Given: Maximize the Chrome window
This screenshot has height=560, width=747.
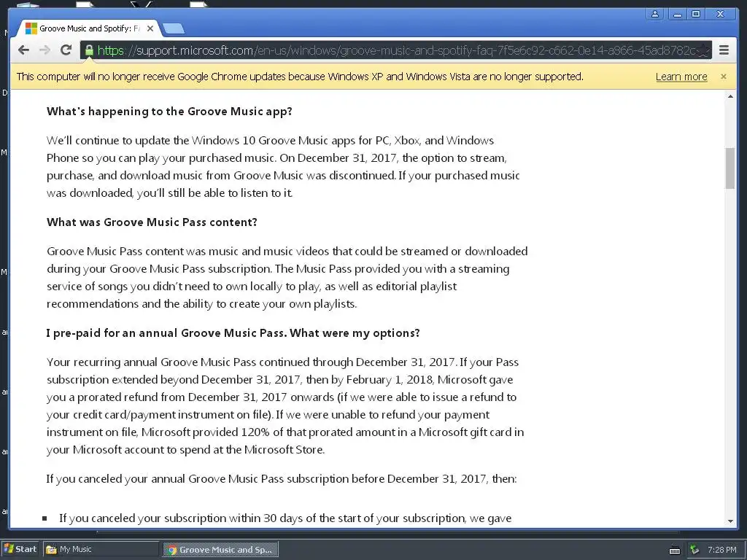Looking at the screenshot, I should coord(696,14).
